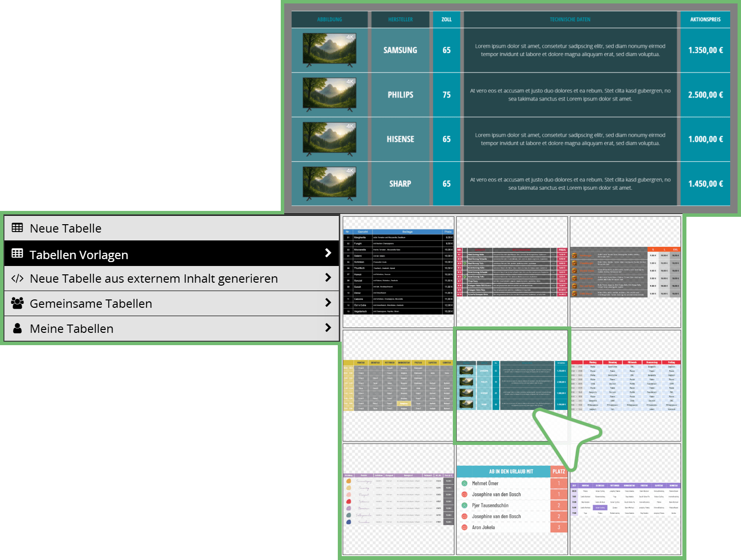Click the Lorem ipsum description in the HISENSE row
This screenshot has height=560, width=741.
[x=570, y=139]
